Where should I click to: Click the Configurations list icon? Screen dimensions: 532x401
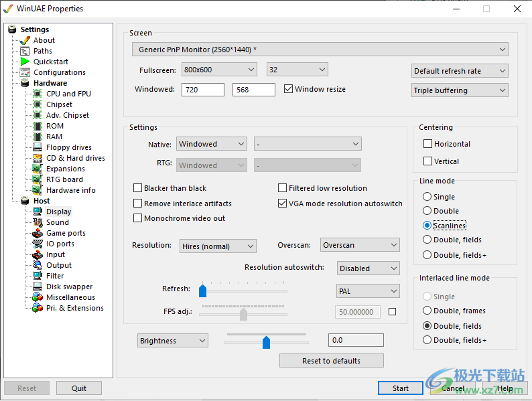[25, 72]
